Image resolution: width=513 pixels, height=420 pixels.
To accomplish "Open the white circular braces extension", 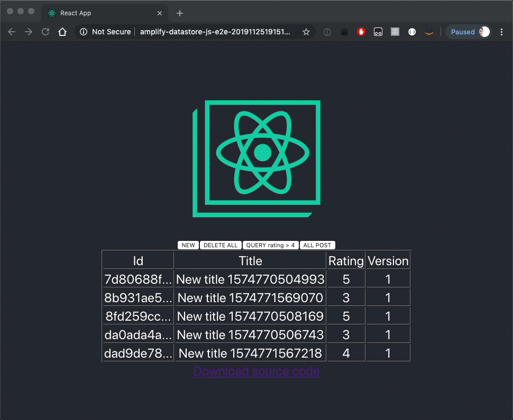I will pyautogui.click(x=412, y=32).
